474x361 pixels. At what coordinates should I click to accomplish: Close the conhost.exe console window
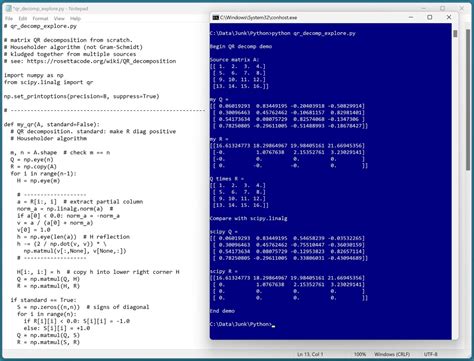point(449,17)
